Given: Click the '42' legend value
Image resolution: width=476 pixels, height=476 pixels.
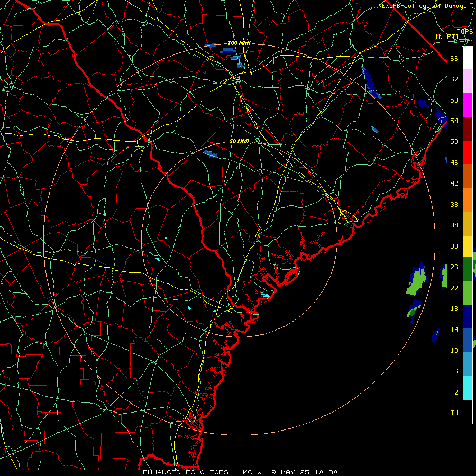Looking at the screenshot, I should click(454, 184).
